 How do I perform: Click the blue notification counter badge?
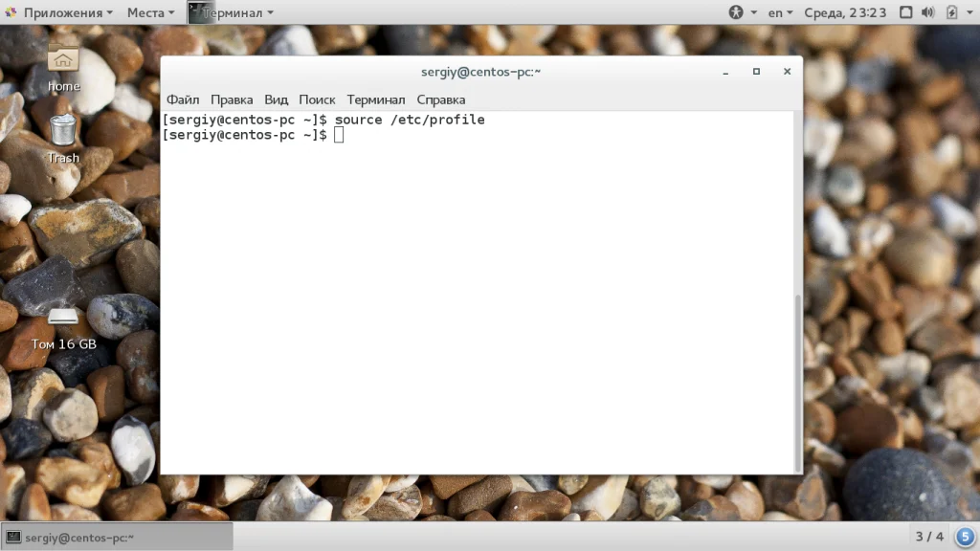965,537
